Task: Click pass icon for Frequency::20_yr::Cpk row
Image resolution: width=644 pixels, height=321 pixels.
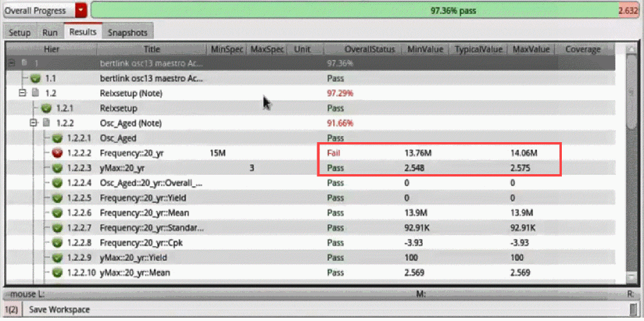Action: (57, 243)
